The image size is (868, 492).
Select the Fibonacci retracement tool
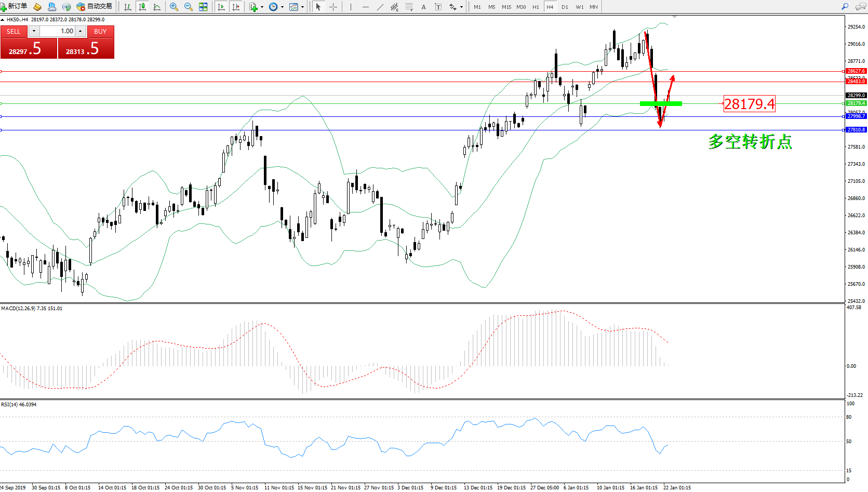point(409,7)
